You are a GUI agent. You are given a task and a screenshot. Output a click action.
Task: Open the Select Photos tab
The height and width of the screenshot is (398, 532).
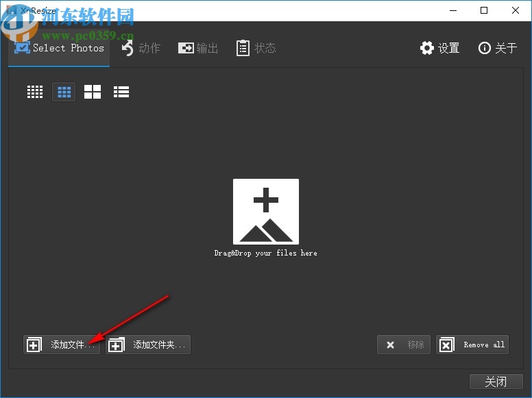coord(59,48)
